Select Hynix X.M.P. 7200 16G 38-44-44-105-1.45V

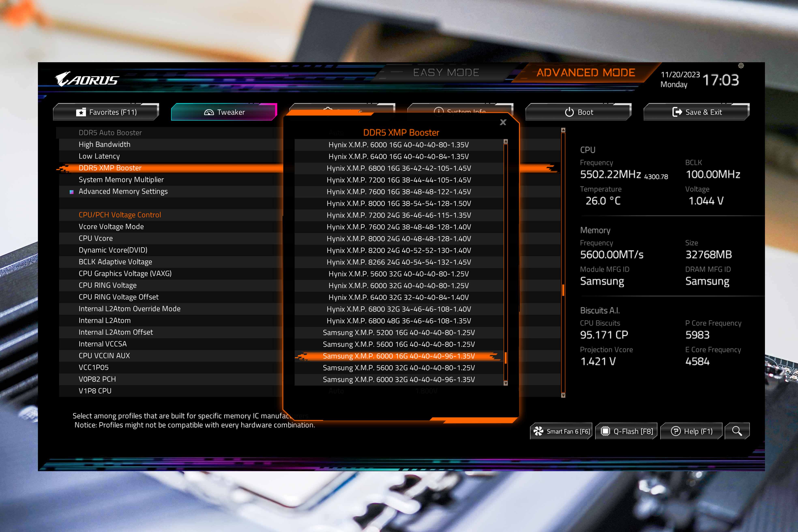(x=399, y=180)
